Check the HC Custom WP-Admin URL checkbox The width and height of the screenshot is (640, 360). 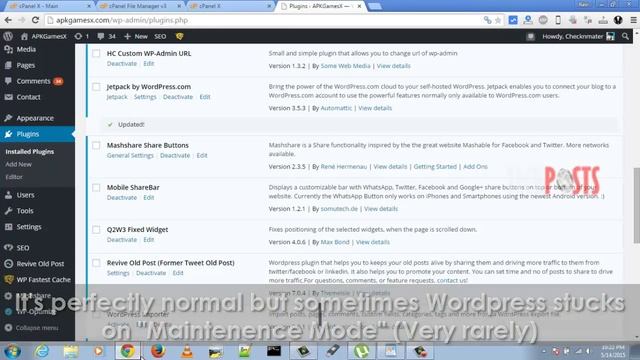[96, 53]
